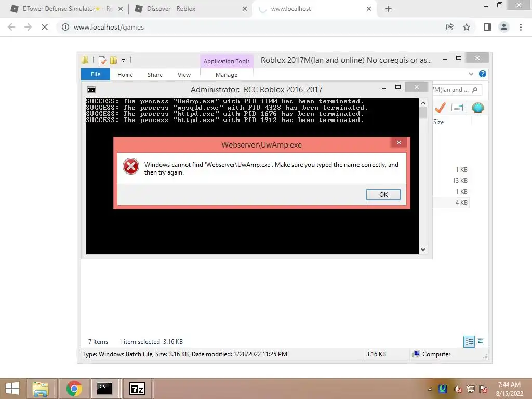Share this page icon in Chrome
532x399 pixels.
point(449,27)
